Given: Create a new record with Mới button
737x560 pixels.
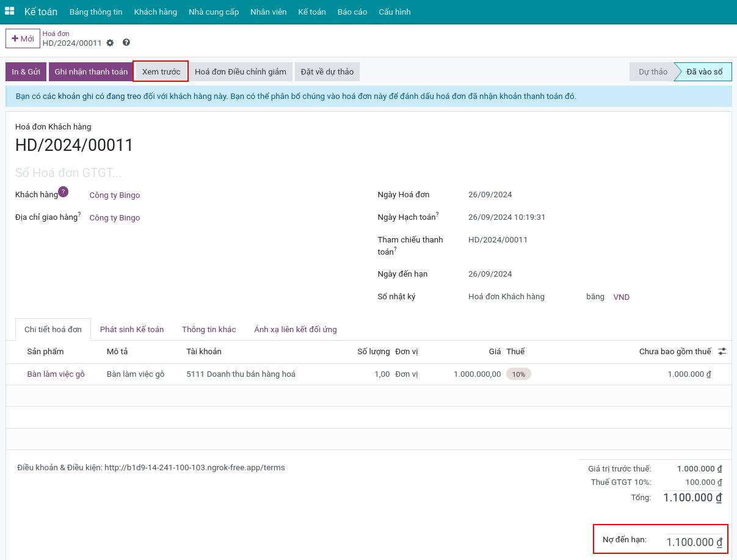Looking at the screenshot, I should [23, 38].
